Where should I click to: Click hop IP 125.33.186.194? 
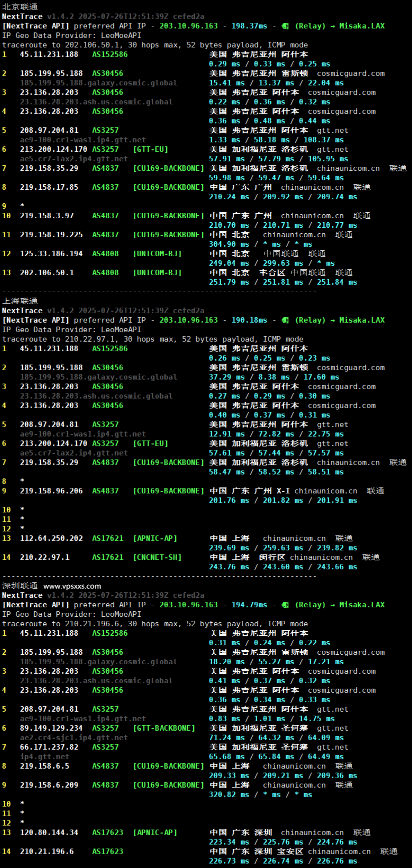pos(51,254)
